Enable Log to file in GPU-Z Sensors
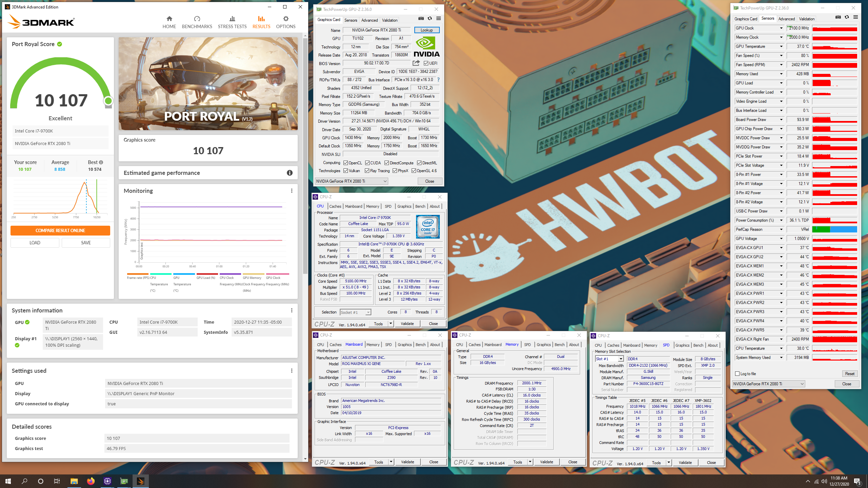The height and width of the screenshot is (488, 868). [x=737, y=373]
